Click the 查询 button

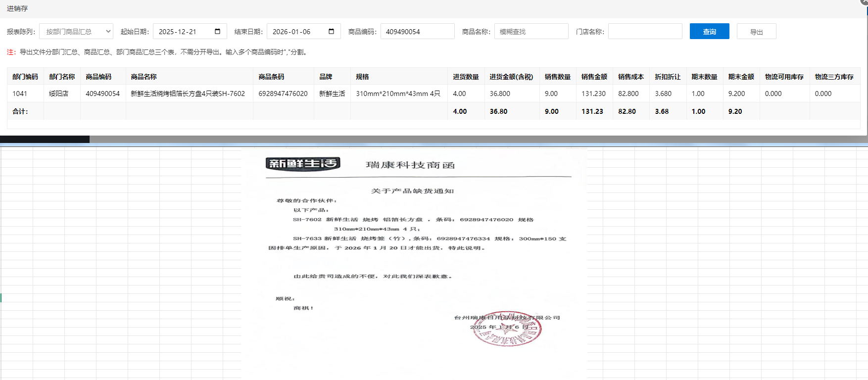(x=709, y=32)
